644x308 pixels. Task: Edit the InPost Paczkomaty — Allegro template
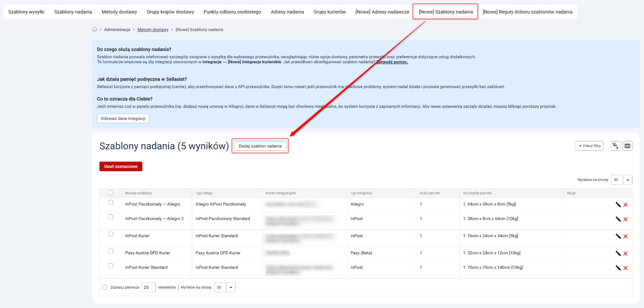tap(618, 204)
